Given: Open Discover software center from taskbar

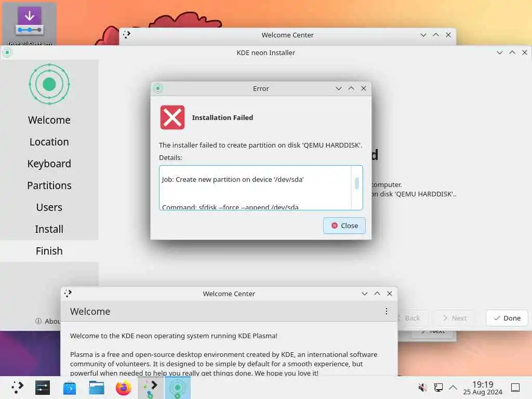Looking at the screenshot, I should (x=70, y=388).
